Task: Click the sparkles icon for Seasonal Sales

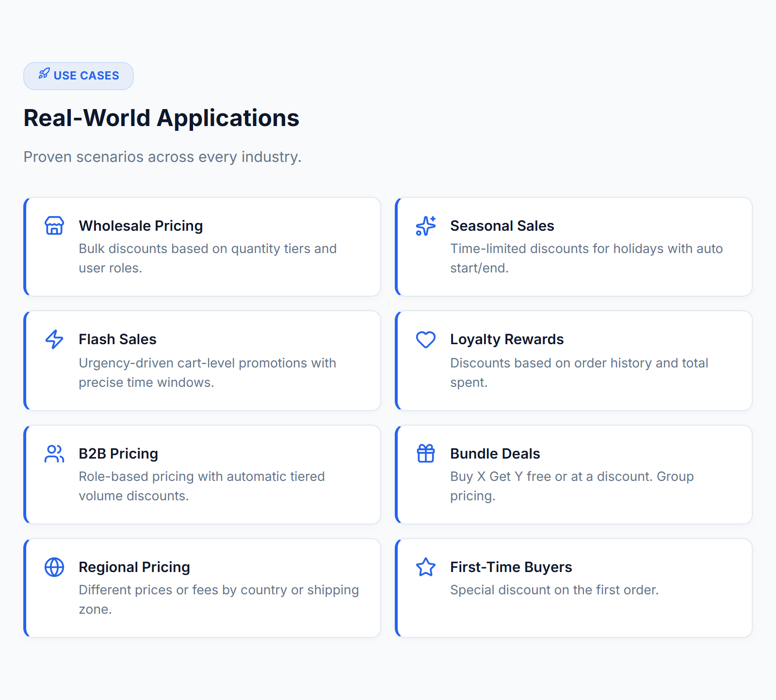Action: click(x=426, y=226)
